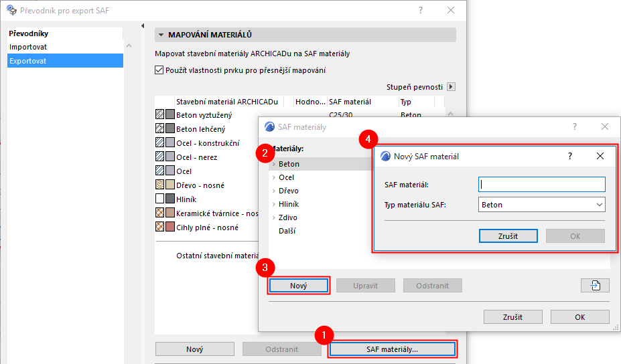Collapse the Mapování materiálů section
Screen dimensions: 621x364
pos(161,35)
